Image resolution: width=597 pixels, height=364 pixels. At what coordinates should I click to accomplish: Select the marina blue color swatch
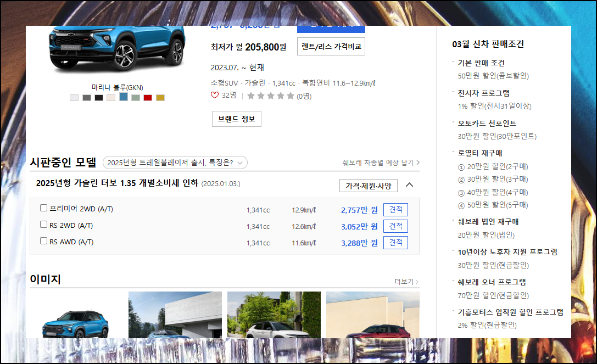[124, 97]
